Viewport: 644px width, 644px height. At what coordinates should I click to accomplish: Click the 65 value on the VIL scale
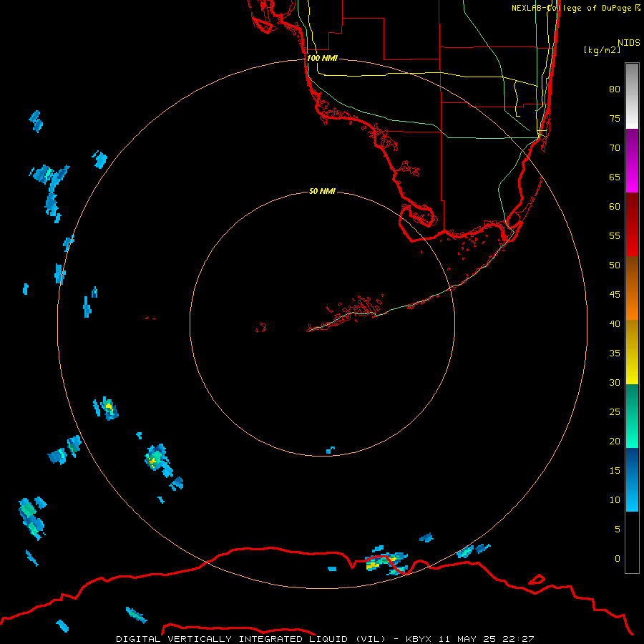615,177
